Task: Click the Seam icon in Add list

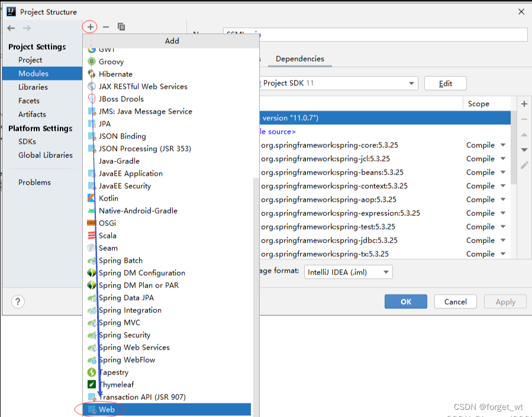Action: 91,248
